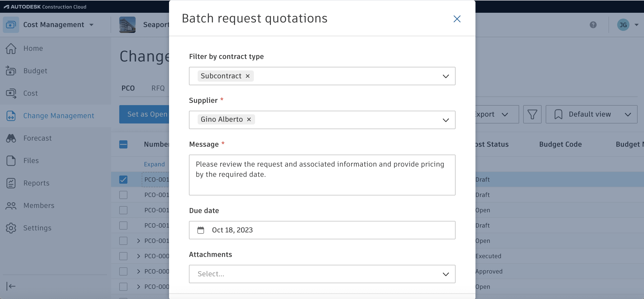
Task: Open the Supplier dropdown
Action: [x=446, y=120]
